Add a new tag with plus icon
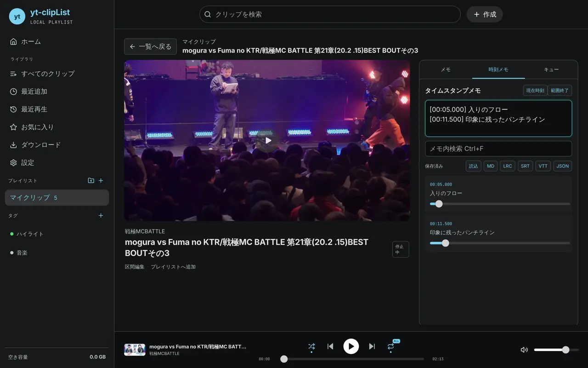Screen dimensions: 588x368 pyautogui.click(x=101, y=216)
